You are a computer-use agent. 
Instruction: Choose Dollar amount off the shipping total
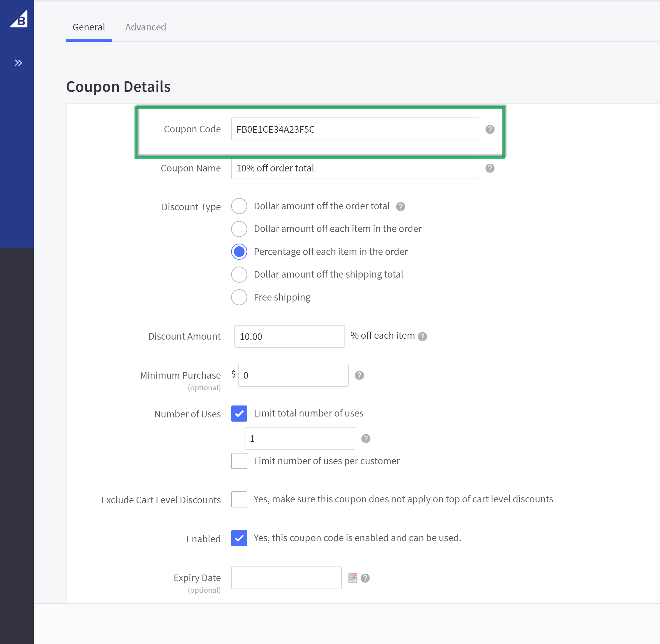coord(239,274)
